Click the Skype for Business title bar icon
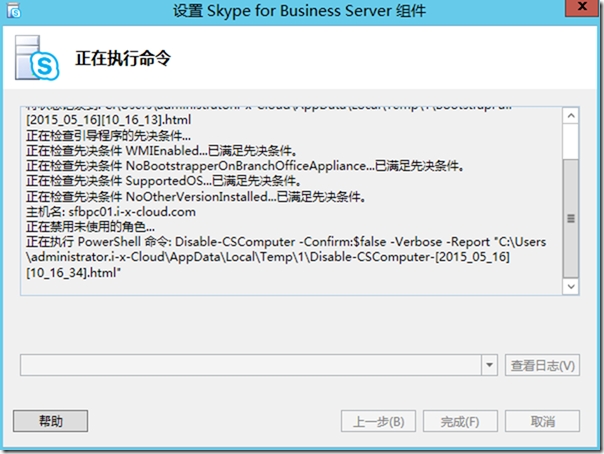This screenshot has width=604, height=454. point(14,11)
